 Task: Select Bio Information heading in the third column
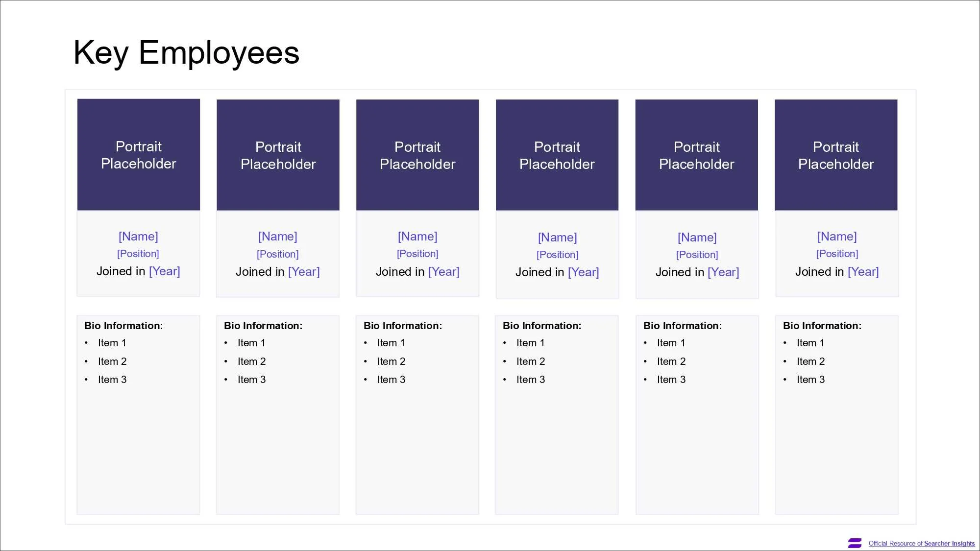(403, 326)
